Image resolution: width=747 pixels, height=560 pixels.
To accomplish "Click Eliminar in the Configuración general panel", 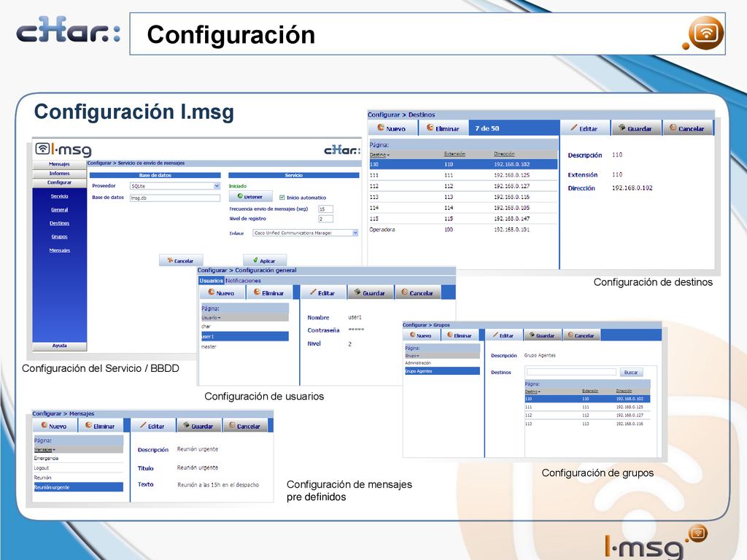I will point(269,293).
